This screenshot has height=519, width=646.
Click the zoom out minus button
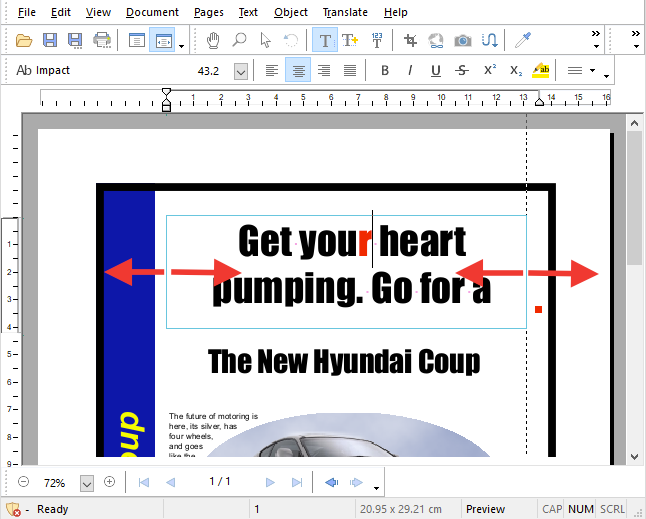pos(23,482)
